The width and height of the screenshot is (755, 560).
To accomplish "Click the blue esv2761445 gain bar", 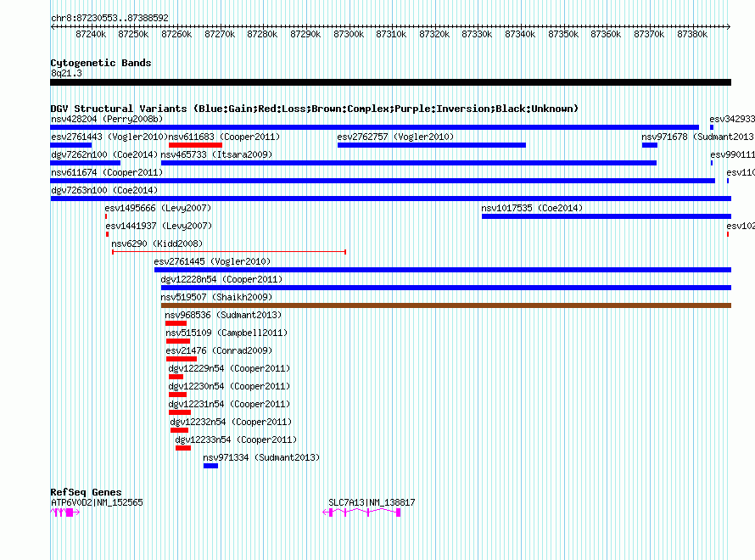I will pos(443,270).
